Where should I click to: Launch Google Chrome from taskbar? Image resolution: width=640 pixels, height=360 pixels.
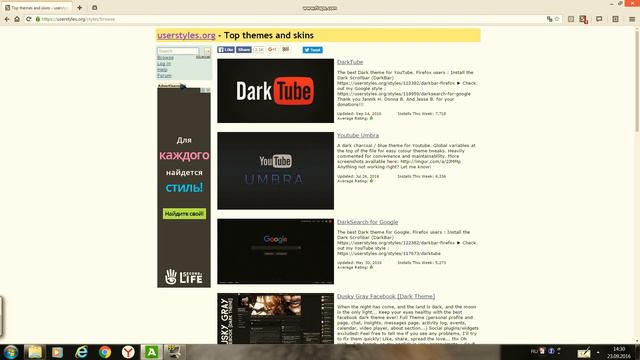104,352
